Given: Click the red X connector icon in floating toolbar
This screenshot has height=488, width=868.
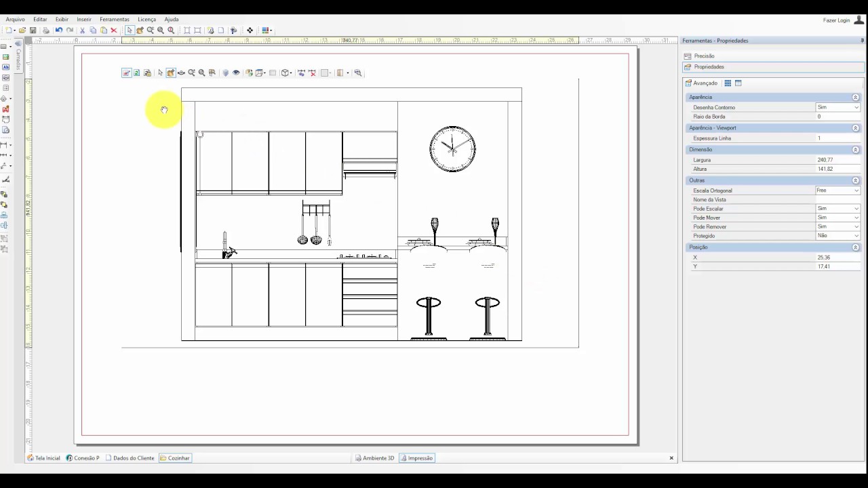Looking at the screenshot, I should (x=313, y=73).
